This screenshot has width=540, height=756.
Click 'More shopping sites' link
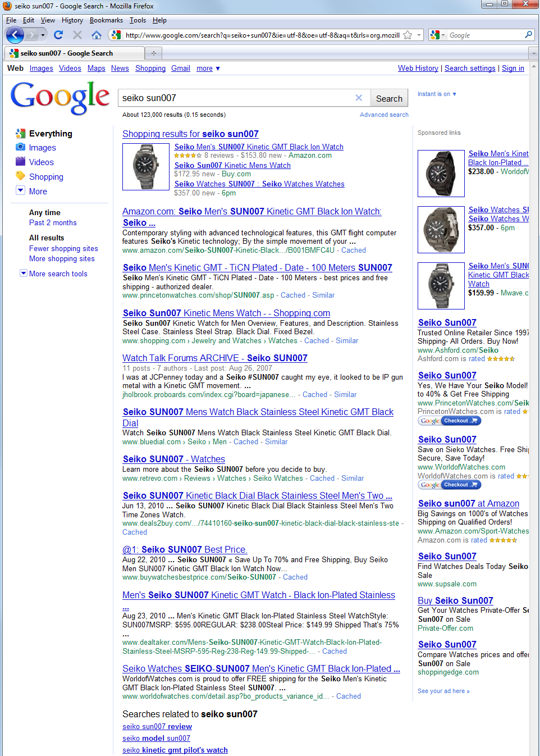(x=62, y=259)
